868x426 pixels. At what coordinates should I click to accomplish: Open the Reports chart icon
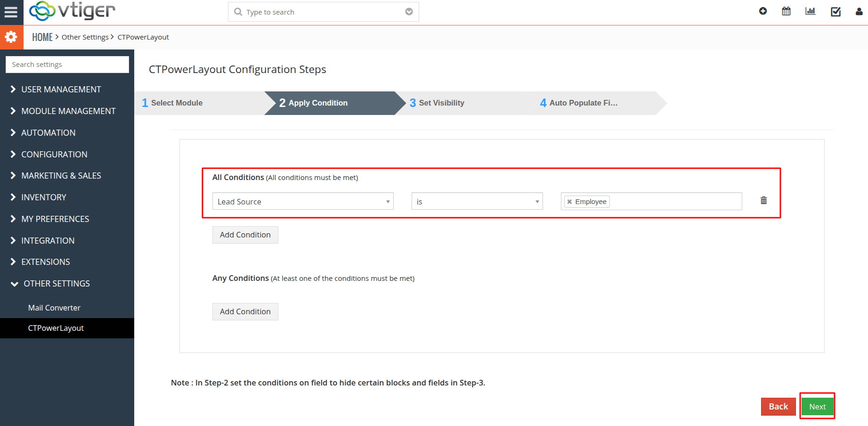[x=810, y=11]
